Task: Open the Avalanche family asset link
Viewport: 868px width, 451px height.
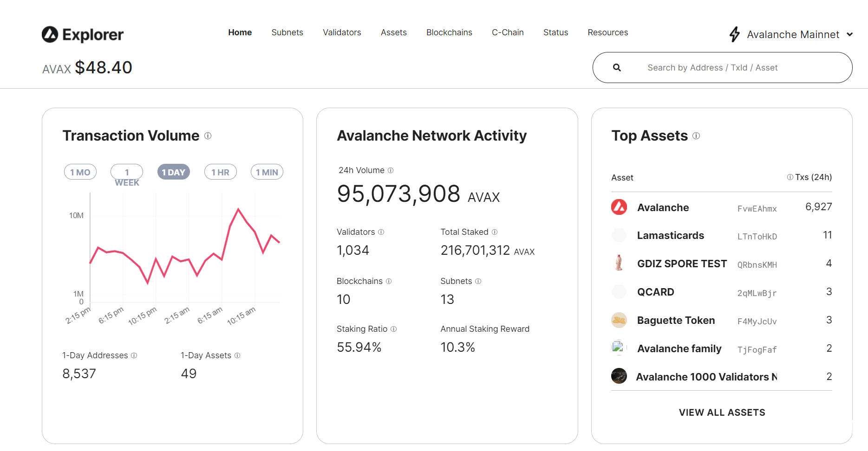Action: point(679,348)
